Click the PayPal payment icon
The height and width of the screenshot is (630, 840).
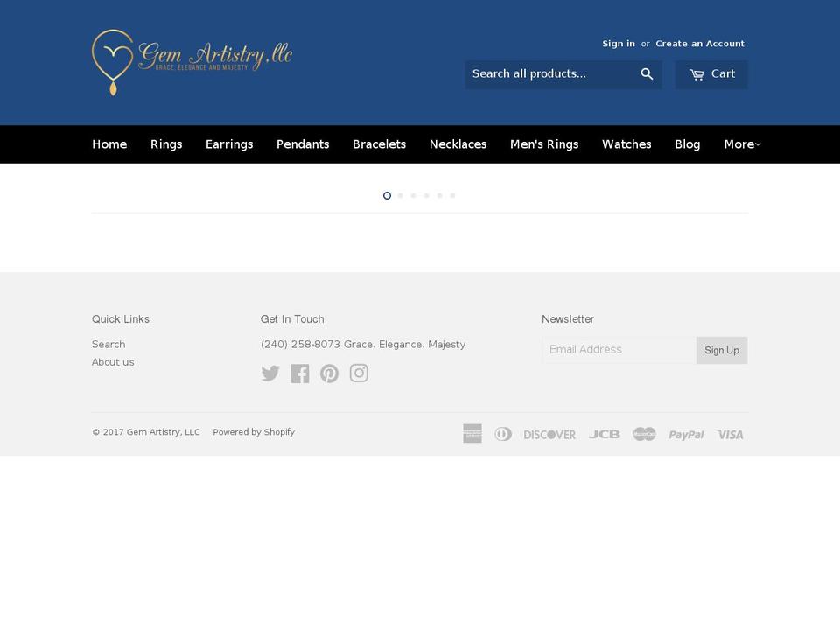pos(686,434)
